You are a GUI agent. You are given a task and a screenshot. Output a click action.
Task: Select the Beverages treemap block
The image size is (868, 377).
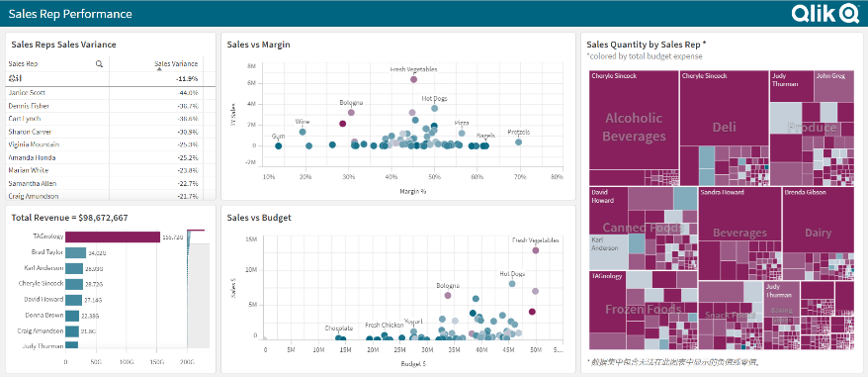pyautogui.click(x=739, y=233)
